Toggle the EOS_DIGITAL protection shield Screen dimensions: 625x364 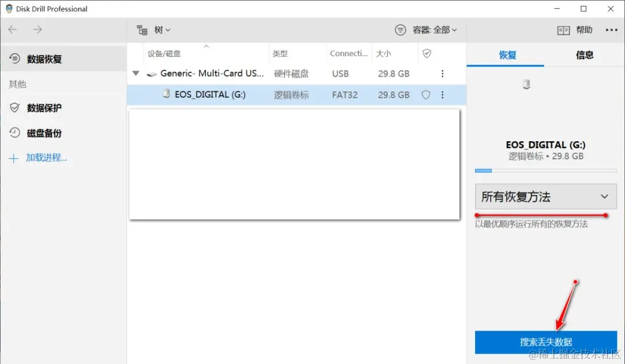pos(426,95)
